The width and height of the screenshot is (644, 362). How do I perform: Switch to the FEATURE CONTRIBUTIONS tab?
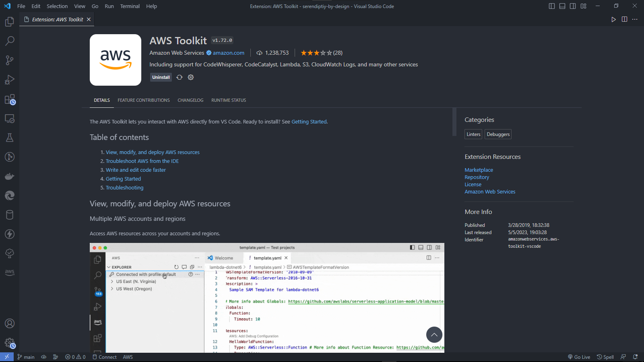click(x=144, y=100)
